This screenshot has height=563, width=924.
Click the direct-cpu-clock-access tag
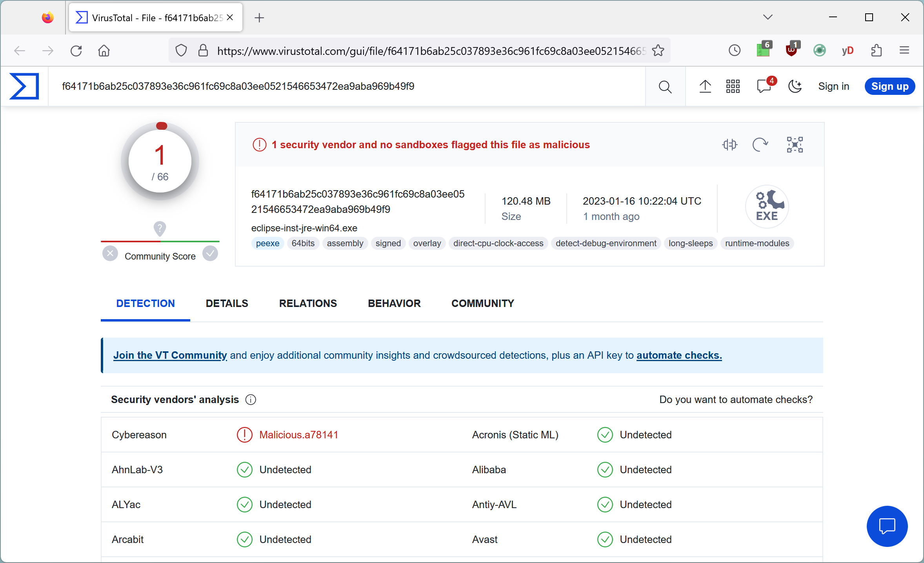(x=498, y=243)
